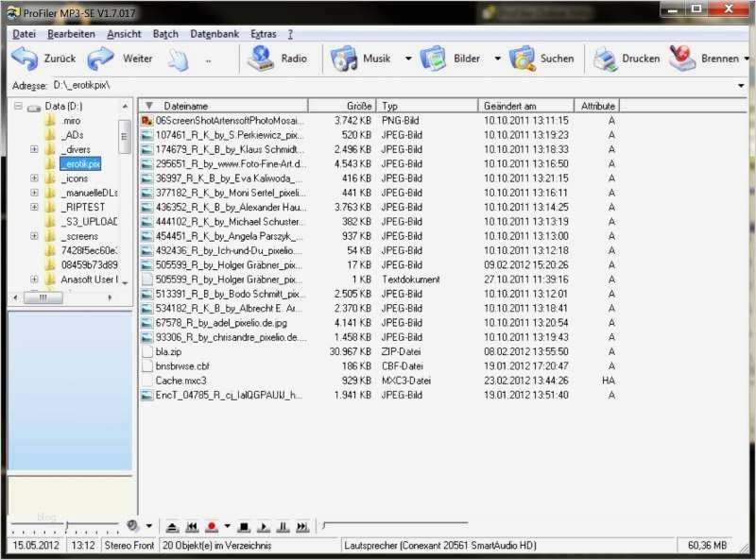Click the folder tree vertical scrollbar
The image size is (756, 560).
(125, 193)
